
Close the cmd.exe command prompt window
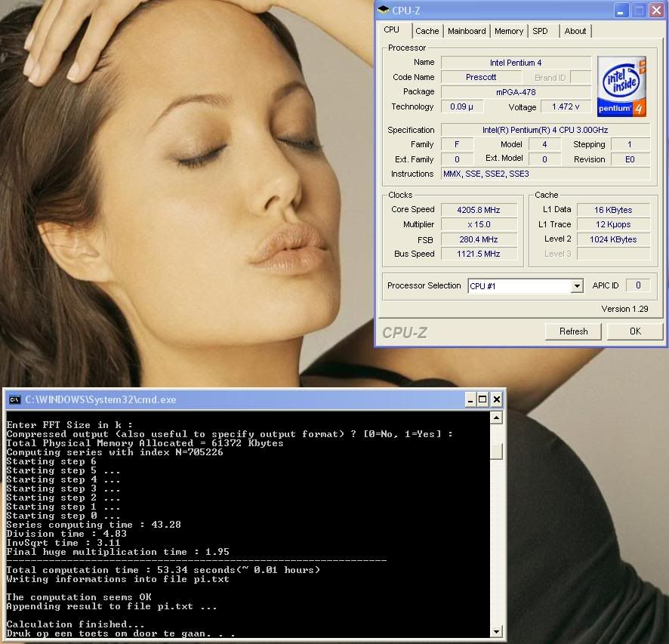point(496,399)
